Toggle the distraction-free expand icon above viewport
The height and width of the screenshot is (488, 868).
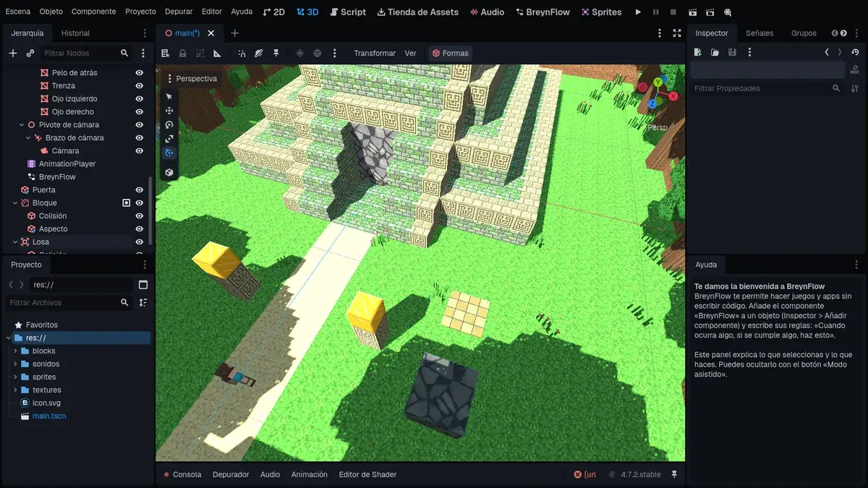pos(677,33)
